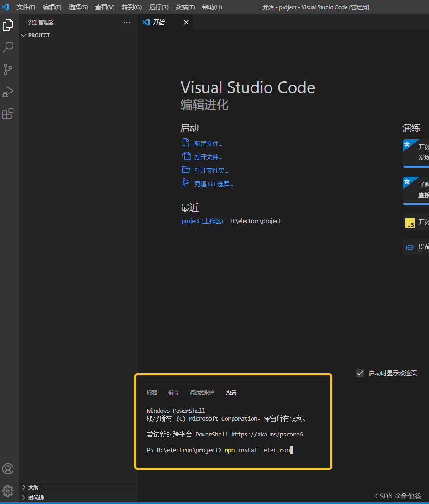Uncheck 启动时显示欢迎页 checkbox
The image size is (429, 504).
coord(360,373)
